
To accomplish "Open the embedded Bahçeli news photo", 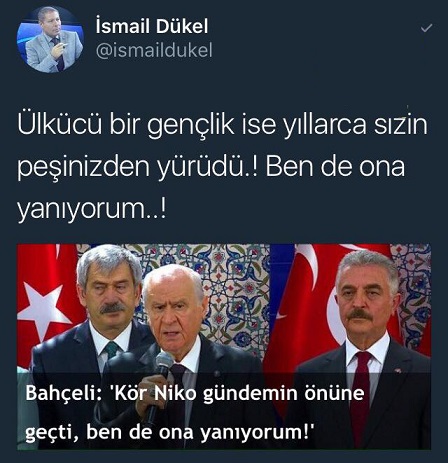I will (x=224, y=347).
